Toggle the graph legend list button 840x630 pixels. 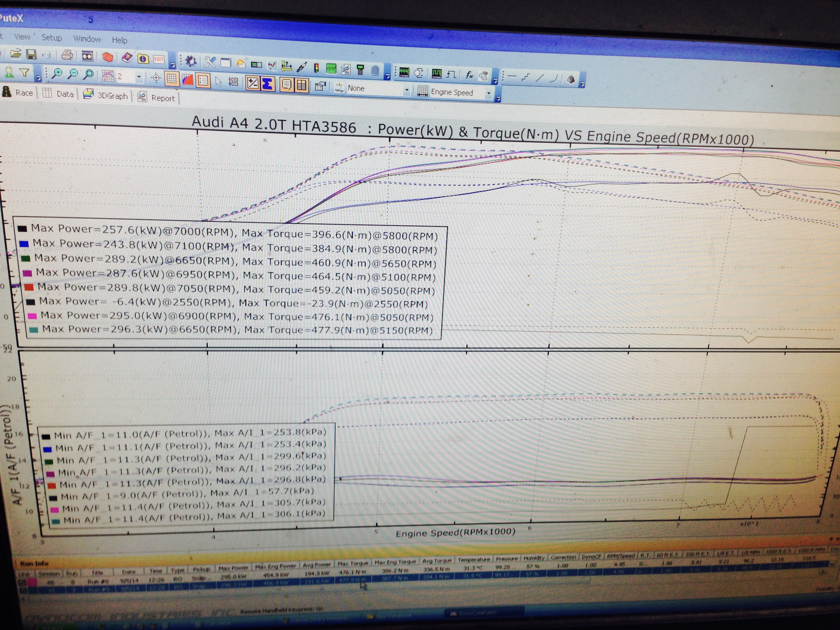pyautogui.click(x=203, y=81)
